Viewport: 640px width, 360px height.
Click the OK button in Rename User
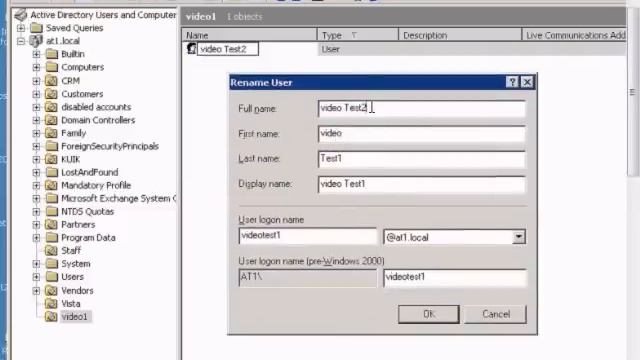pos(429,314)
